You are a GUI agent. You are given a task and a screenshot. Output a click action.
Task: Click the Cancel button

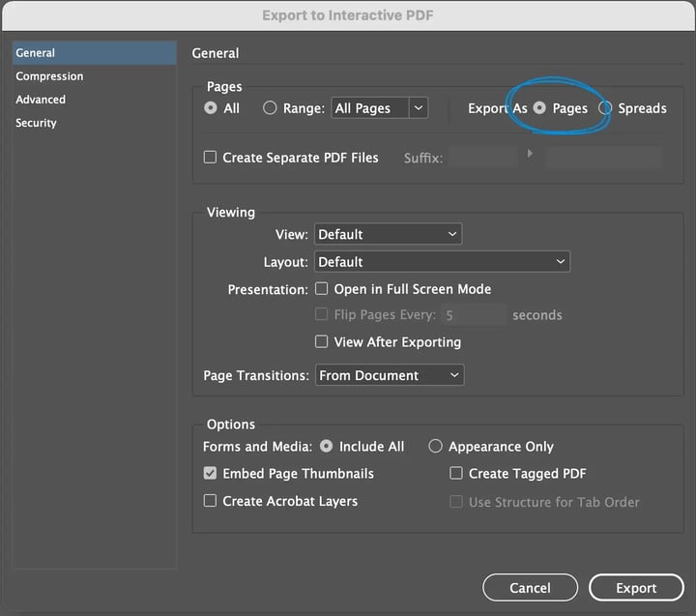[531, 588]
